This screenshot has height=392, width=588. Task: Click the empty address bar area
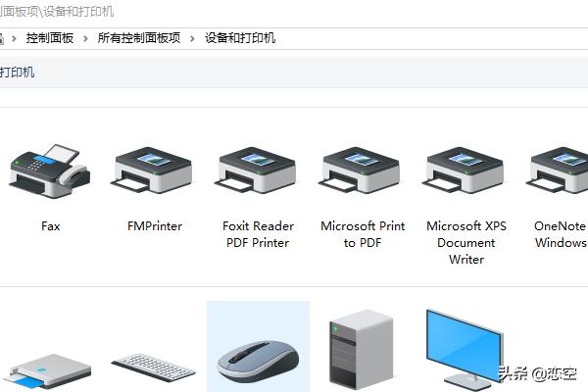click(441, 38)
